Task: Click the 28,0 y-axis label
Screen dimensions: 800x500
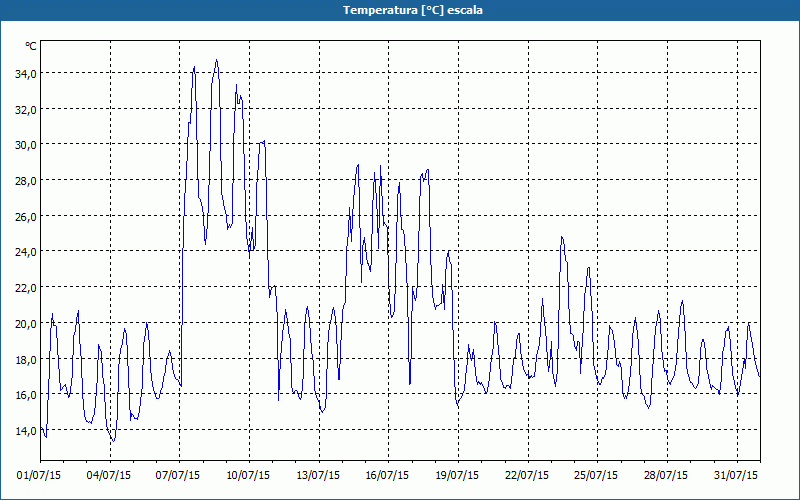Action: point(26,181)
